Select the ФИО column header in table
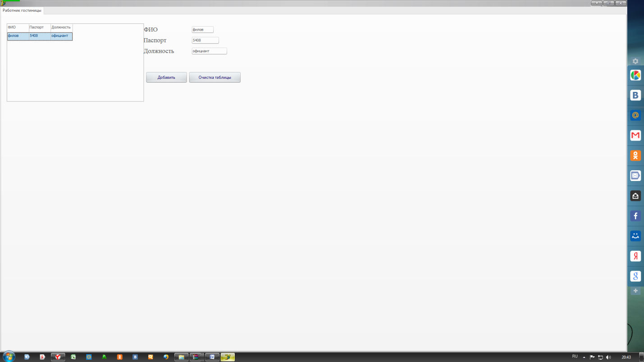This screenshot has height=362, width=644. [18, 27]
